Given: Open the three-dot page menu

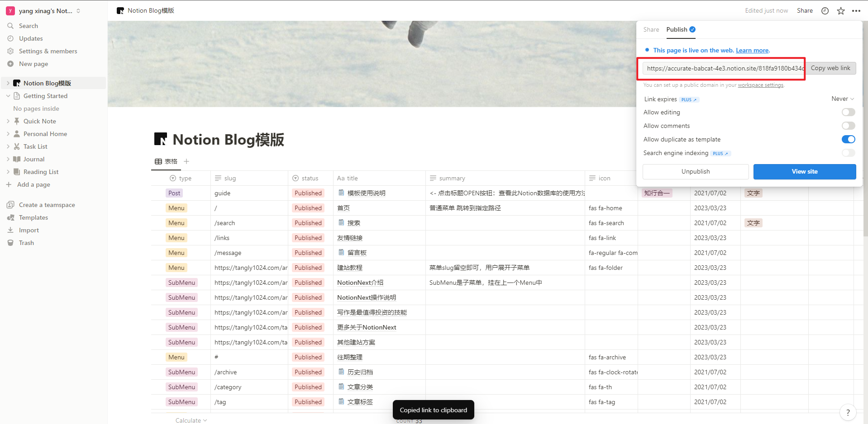Looking at the screenshot, I should click(856, 11).
